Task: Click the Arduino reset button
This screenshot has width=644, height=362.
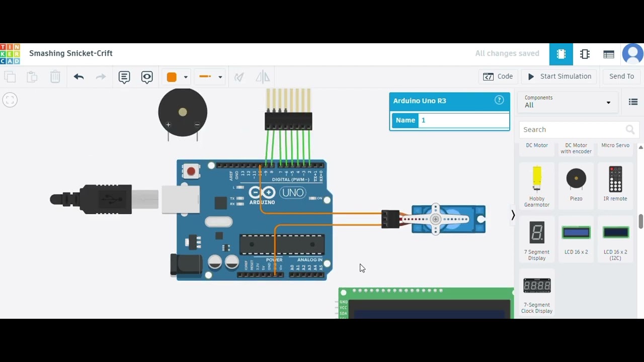Action: [191, 171]
